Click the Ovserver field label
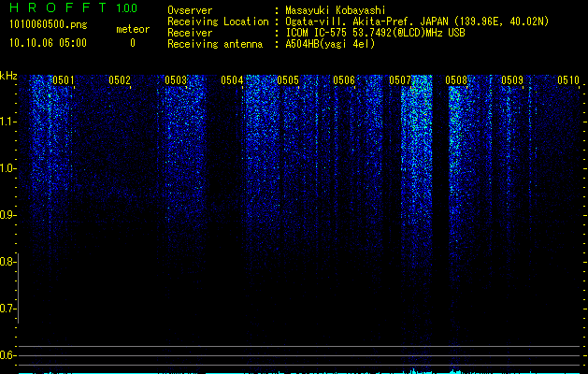Viewport: 588px width, 374px height. pyautogui.click(x=190, y=10)
